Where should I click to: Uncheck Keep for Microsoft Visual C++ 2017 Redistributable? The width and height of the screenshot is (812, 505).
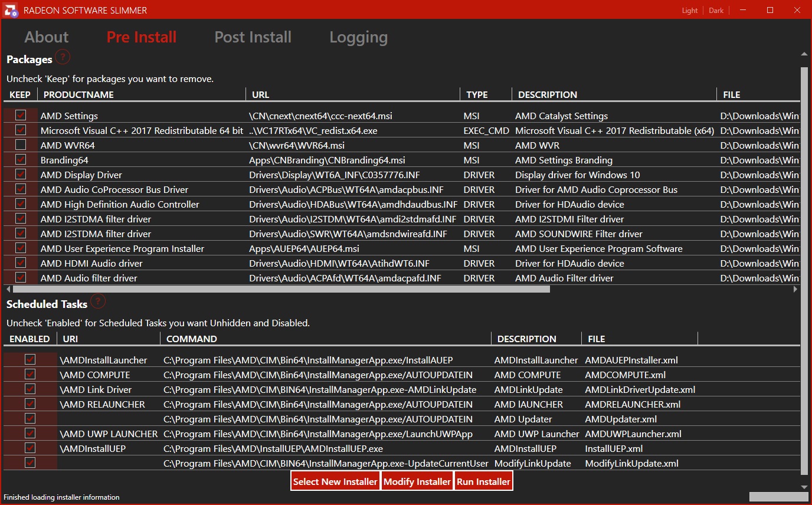tap(21, 130)
